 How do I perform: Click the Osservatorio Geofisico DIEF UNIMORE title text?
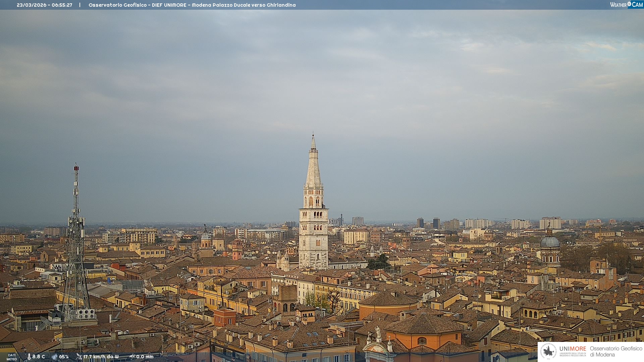(x=192, y=5)
